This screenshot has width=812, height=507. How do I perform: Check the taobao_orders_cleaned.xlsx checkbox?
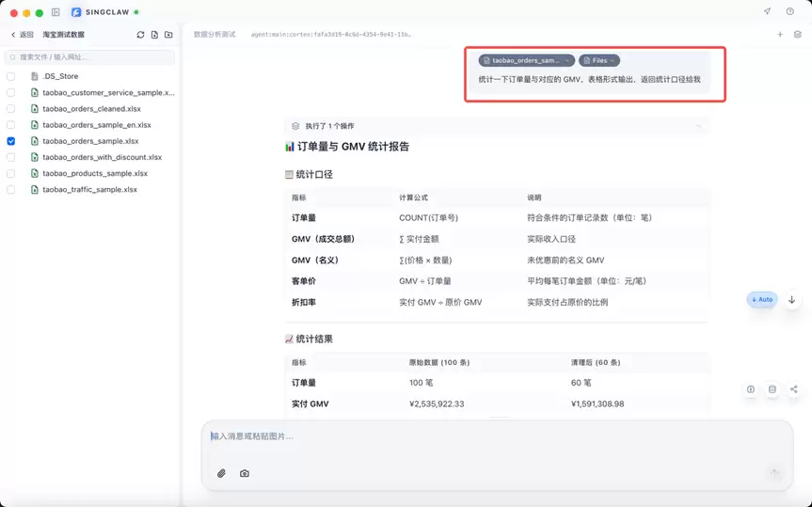11,109
